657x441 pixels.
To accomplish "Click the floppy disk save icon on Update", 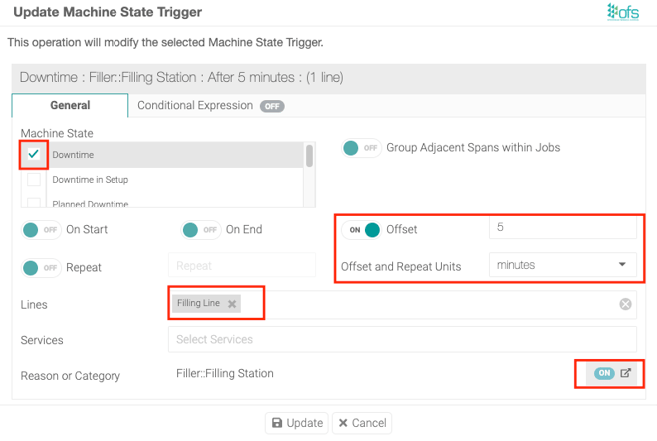I will tap(277, 423).
